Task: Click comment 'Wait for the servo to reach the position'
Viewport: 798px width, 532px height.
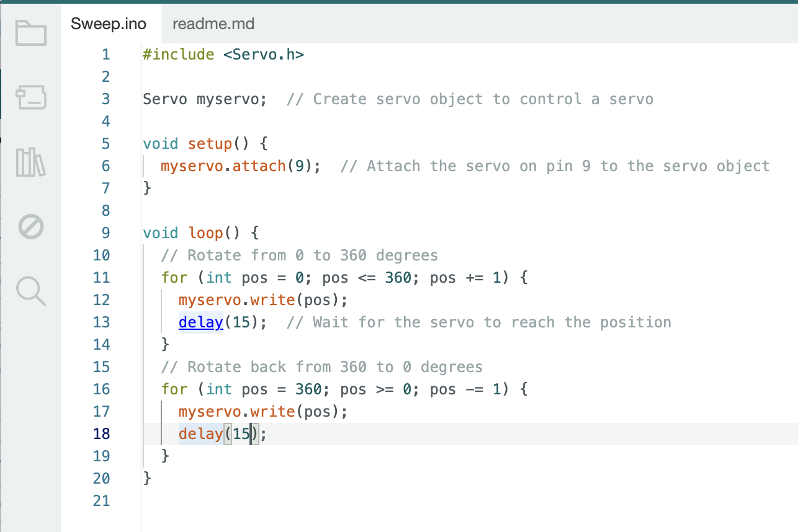Action: (x=492, y=322)
